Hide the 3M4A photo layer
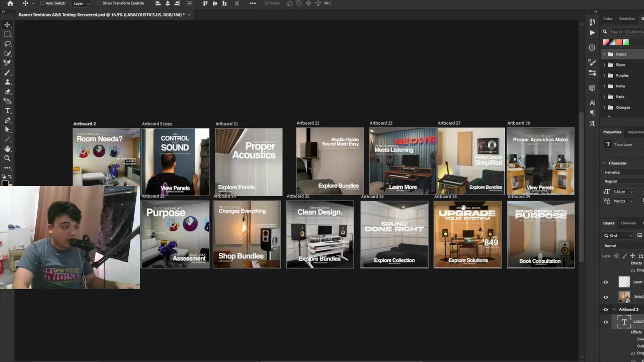Image resolution: width=644 pixels, height=362 pixels. coord(606,297)
